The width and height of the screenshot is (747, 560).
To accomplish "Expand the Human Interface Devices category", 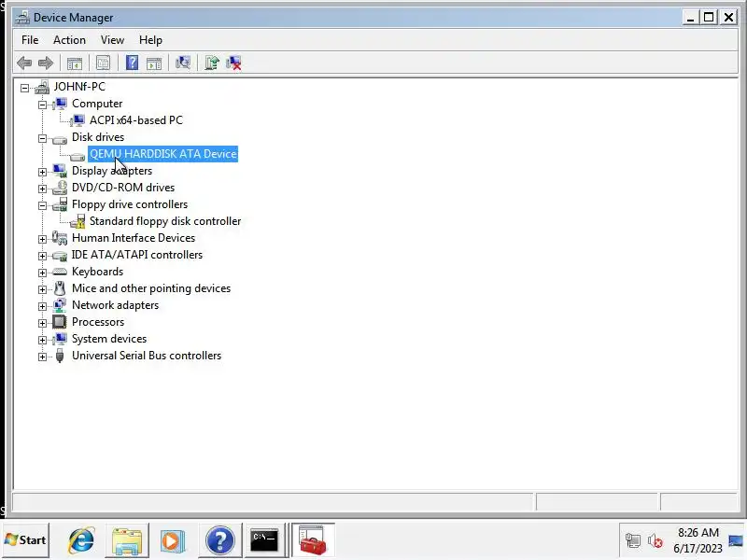I will (x=42, y=239).
